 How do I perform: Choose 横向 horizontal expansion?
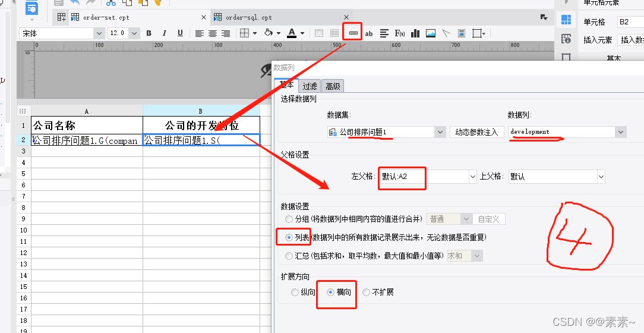331,293
